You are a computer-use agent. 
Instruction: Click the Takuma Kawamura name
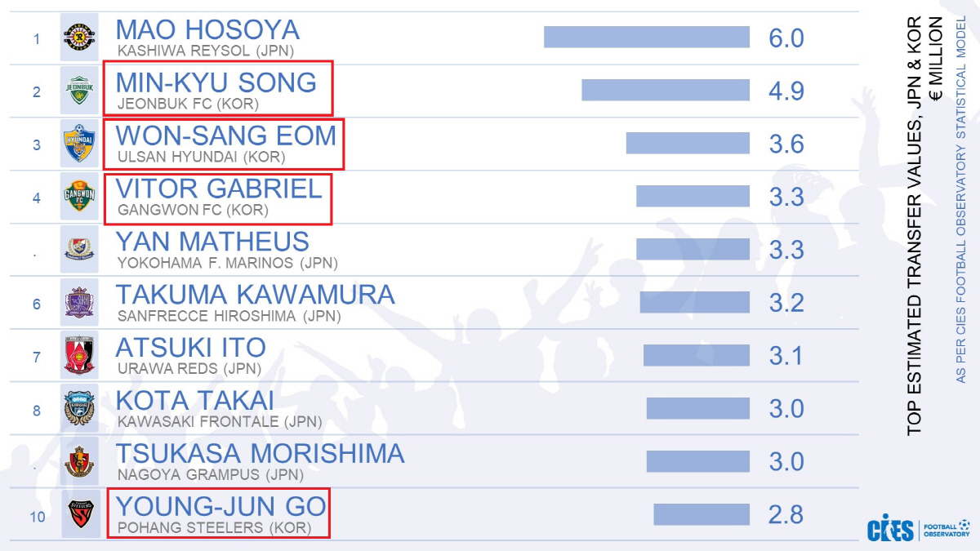point(255,295)
